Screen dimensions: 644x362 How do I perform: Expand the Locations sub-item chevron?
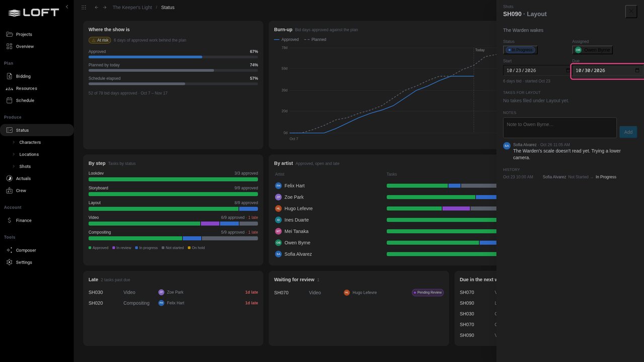14,154
